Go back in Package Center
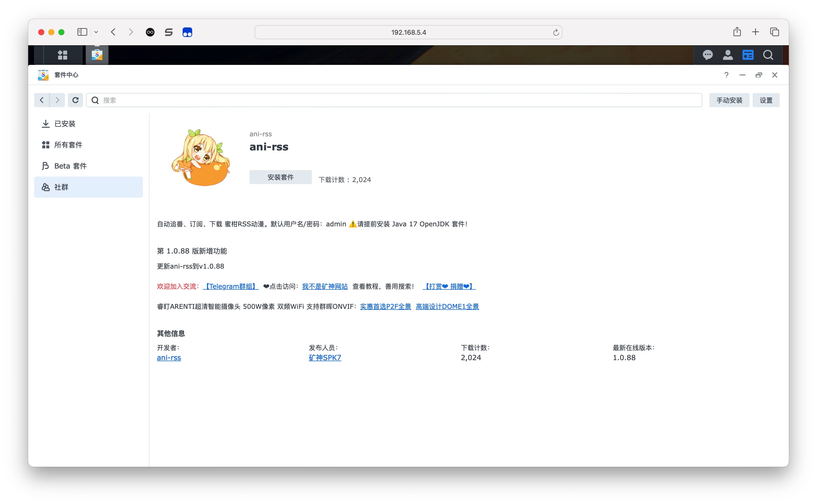Image resolution: width=817 pixels, height=504 pixels. pos(42,100)
